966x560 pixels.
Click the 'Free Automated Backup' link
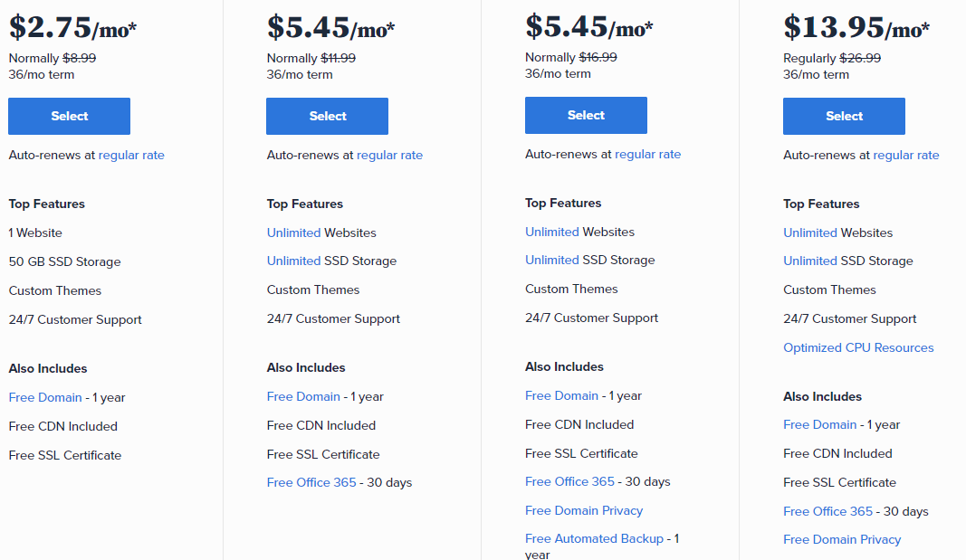point(594,539)
